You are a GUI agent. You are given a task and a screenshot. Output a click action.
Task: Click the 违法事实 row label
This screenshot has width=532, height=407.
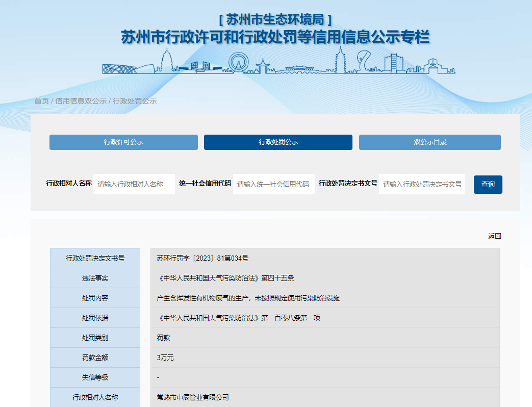tap(95, 278)
